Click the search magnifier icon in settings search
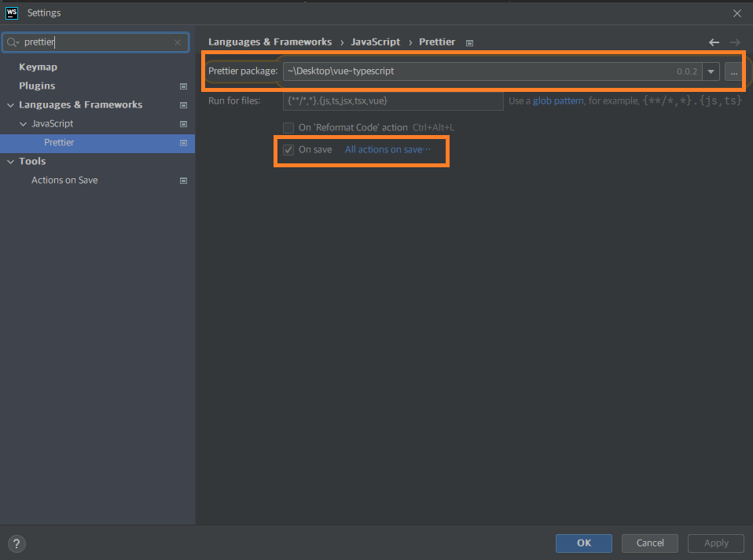The height and width of the screenshot is (560, 753). click(12, 42)
